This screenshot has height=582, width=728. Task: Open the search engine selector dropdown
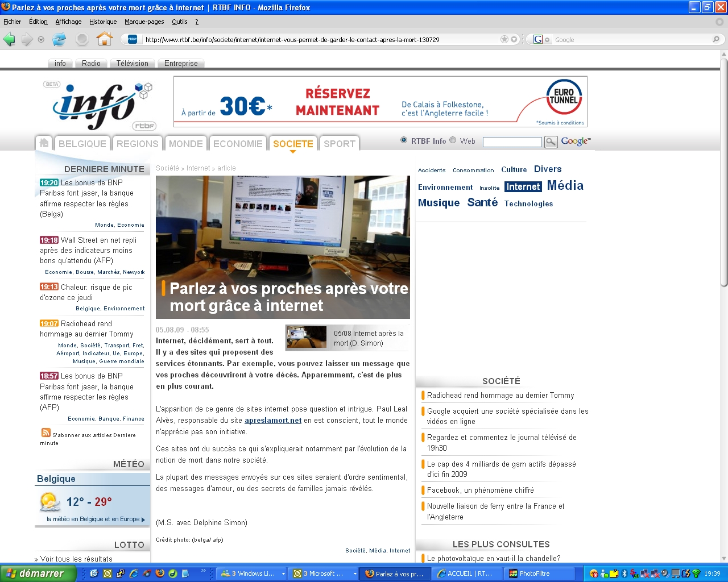[542, 39]
